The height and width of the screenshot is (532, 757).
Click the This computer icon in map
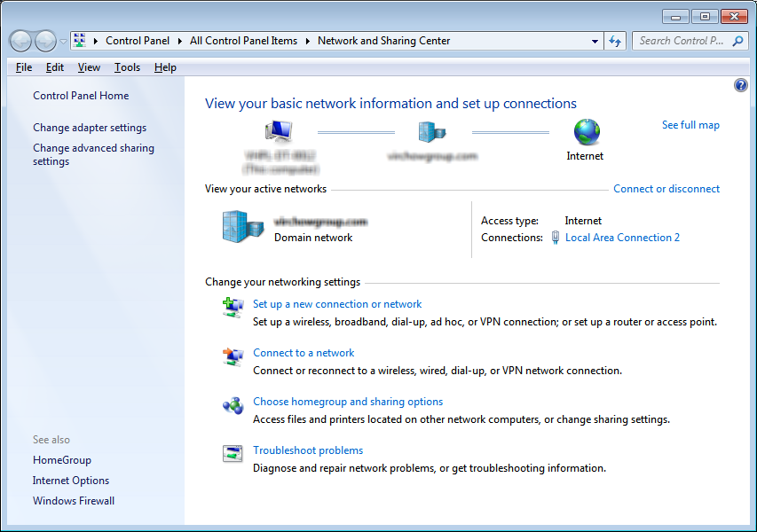click(x=279, y=130)
